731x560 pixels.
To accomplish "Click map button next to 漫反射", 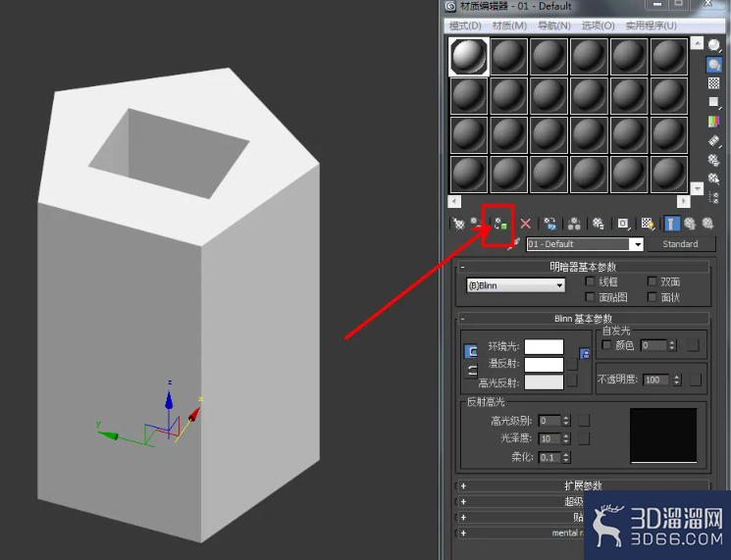I will point(572,364).
